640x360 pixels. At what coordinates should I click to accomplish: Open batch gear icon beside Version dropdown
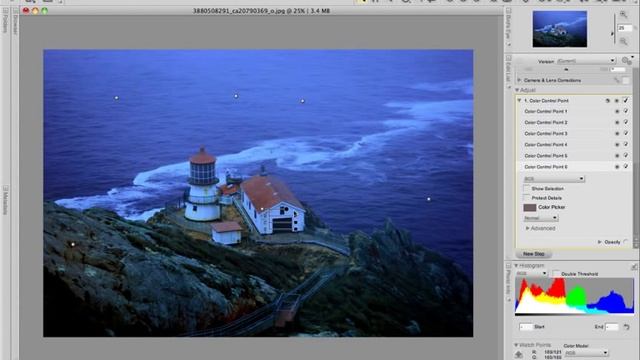pyautogui.click(x=627, y=60)
